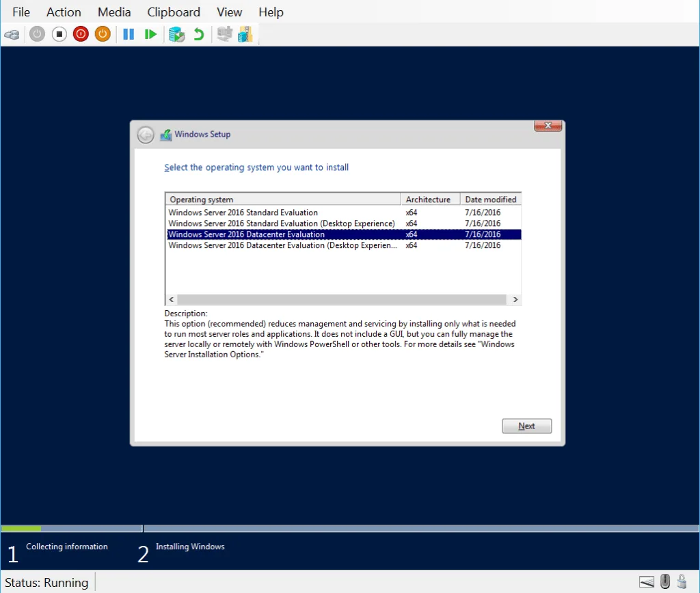The image size is (700, 593).
Task: Revert the VM with the green arrow
Action: point(199,34)
